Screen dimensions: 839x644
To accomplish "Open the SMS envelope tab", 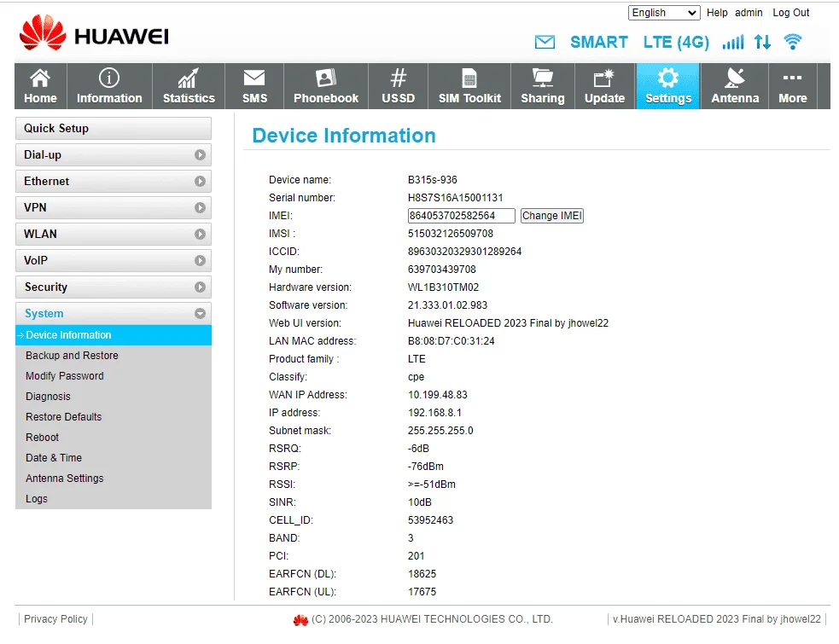I will click(x=254, y=87).
